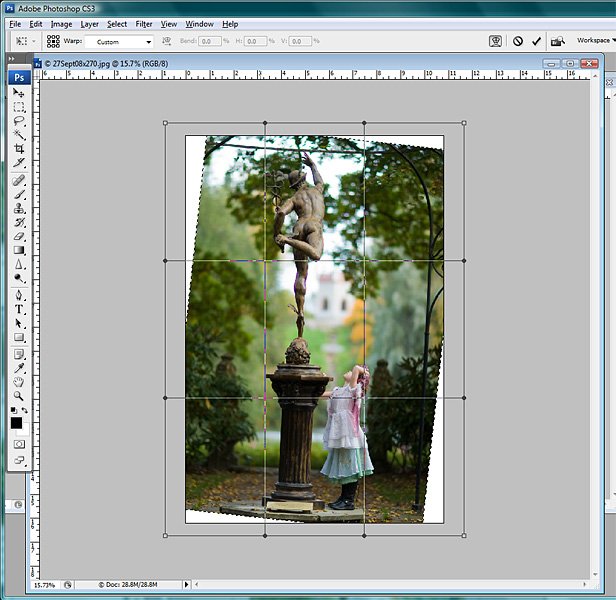The image size is (616, 600).
Task: Click the black foreground color swatch
Action: (x=17, y=423)
